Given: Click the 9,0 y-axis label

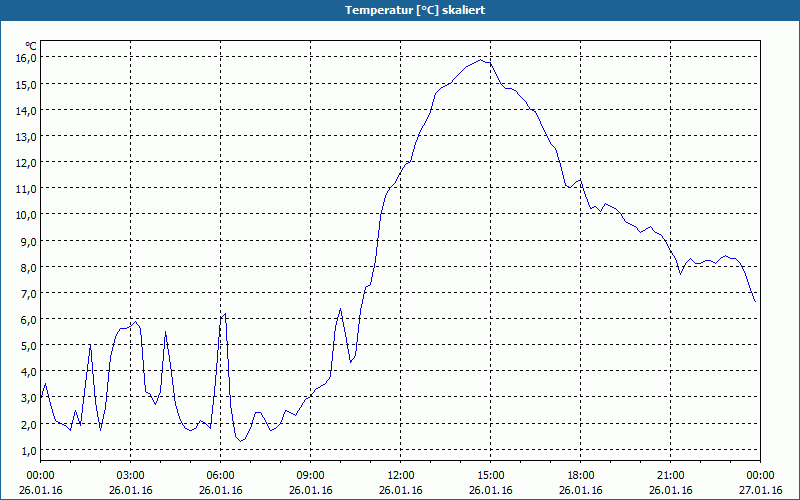Looking at the screenshot, I should (x=29, y=241).
